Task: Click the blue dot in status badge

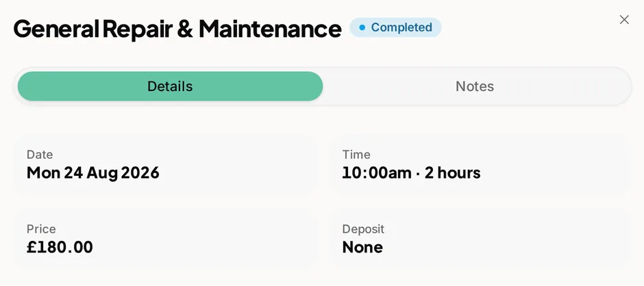Action: (x=362, y=27)
